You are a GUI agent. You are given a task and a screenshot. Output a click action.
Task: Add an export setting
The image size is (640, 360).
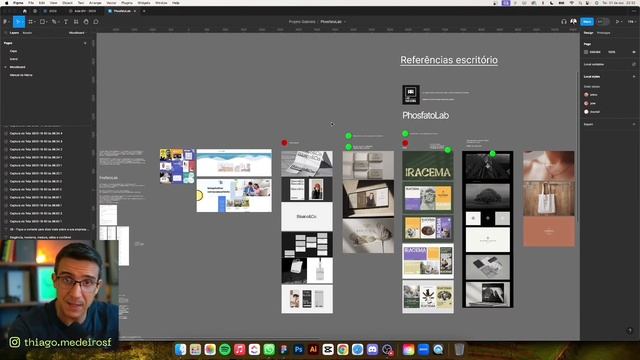click(634, 124)
